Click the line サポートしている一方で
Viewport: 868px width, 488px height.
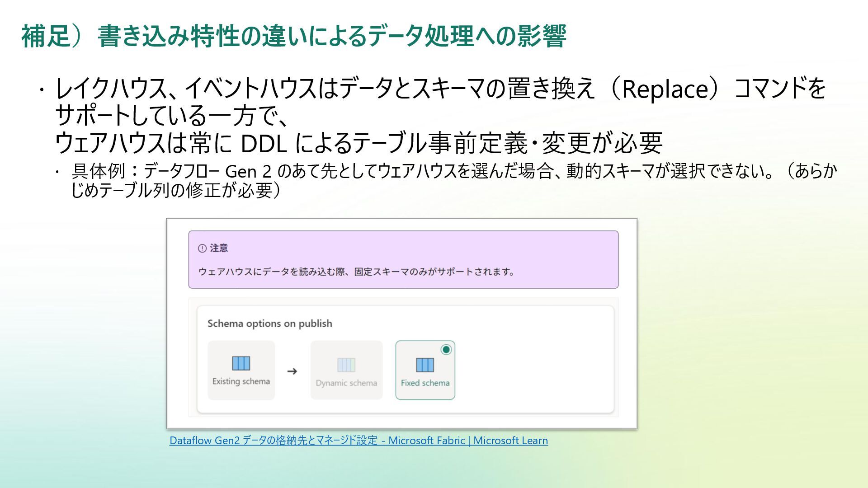click(171, 116)
